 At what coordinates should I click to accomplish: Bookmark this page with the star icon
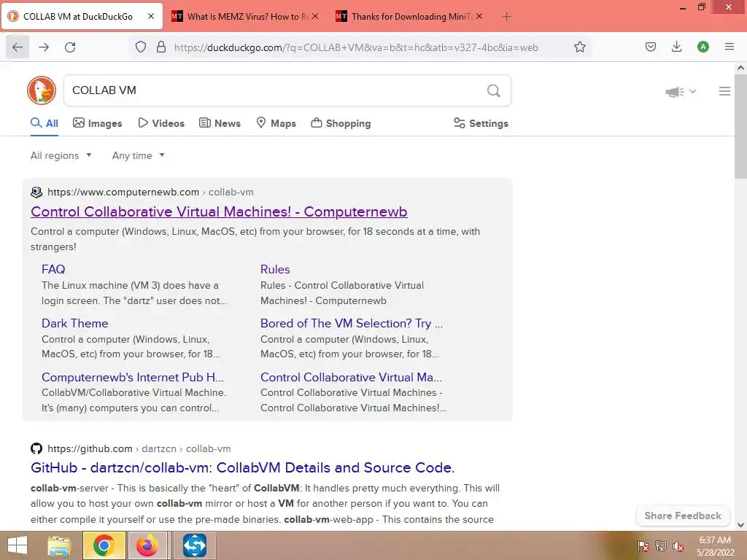click(580, 47)
